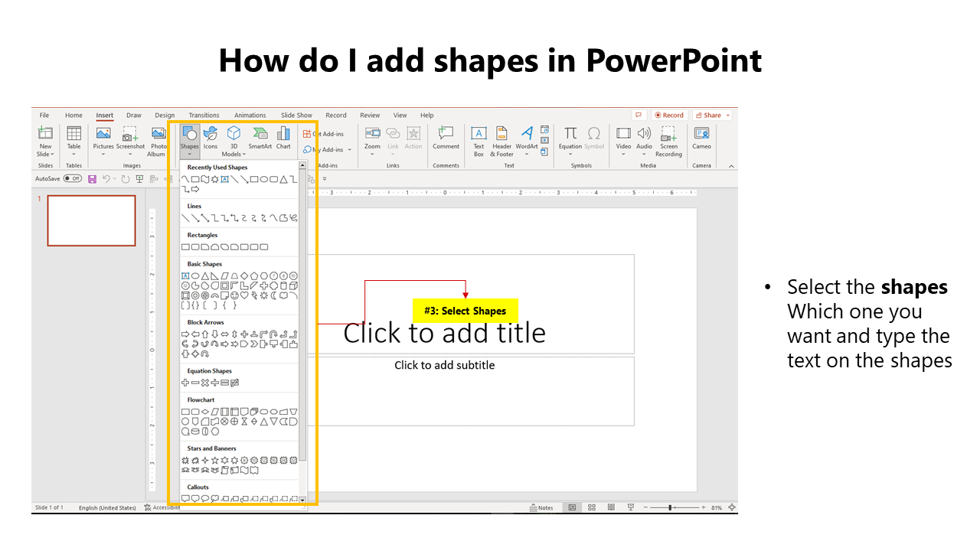
Task: Click the New Slide button
Action: click(46, 142)
